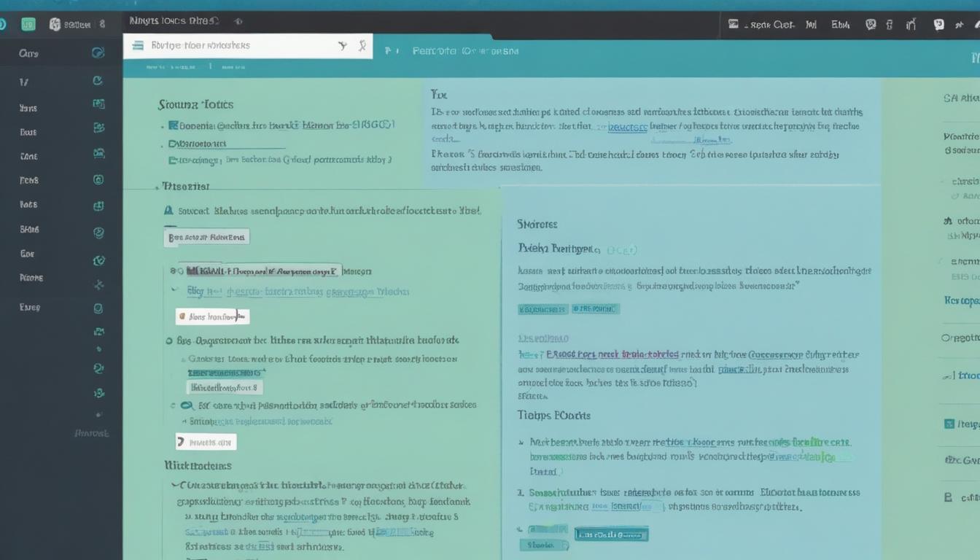980x560 pixels.
Task: Click the Y-shaped filter icon in the search bar
Action: pyautogui.click(x=343, y=45)
